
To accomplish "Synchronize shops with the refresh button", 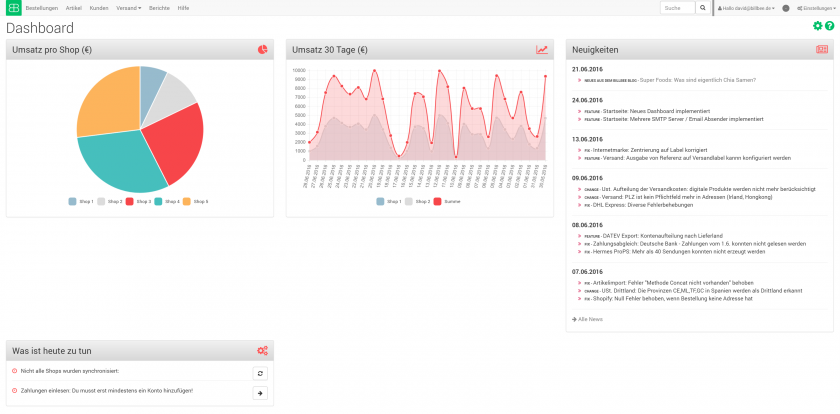I will coord(260,373).
